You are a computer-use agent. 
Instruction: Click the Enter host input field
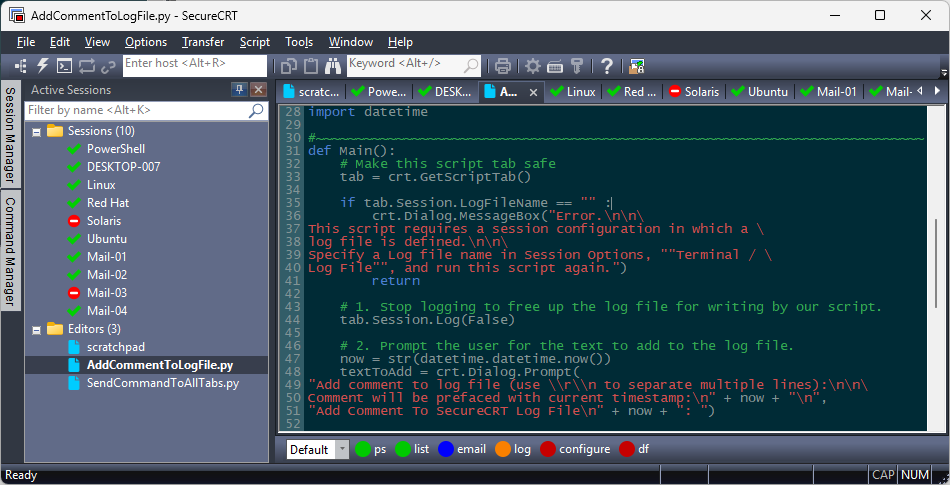[194, 64]
